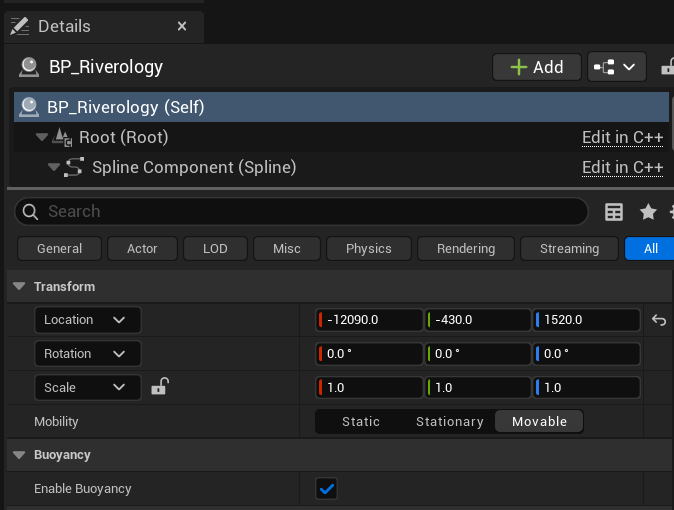Toggle the Scale ratio lock
Screen dimensions: 674x510
click(x=160, y=386)
